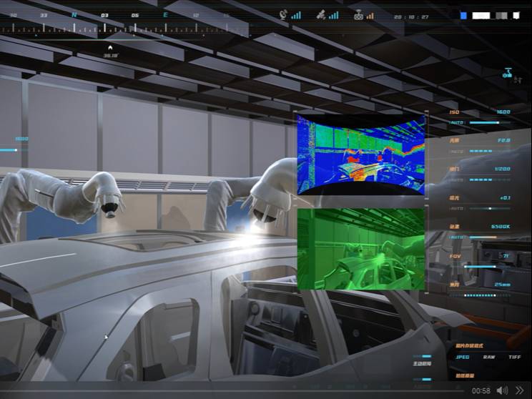Viewport: 532px width, 399px height.
Task: Select the TIFF storage format
Action: [x=514, y=357]
